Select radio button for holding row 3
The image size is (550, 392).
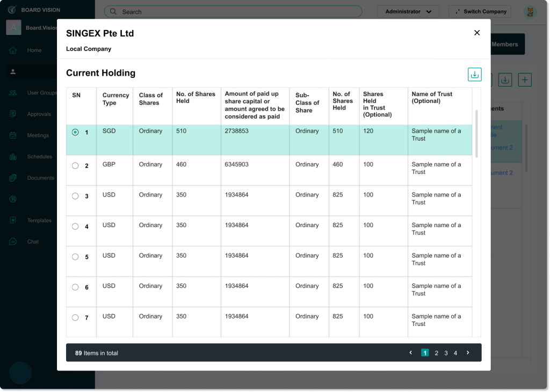point(75,196)
